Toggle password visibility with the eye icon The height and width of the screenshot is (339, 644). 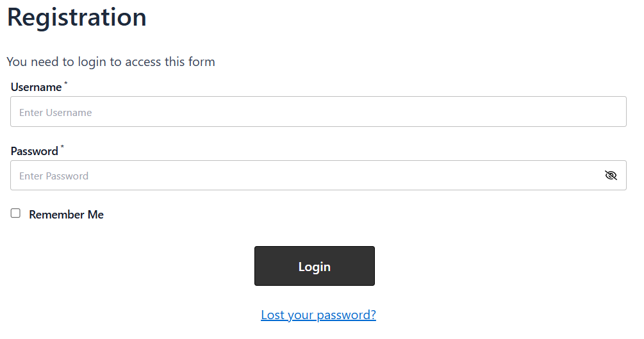point(611,176)
